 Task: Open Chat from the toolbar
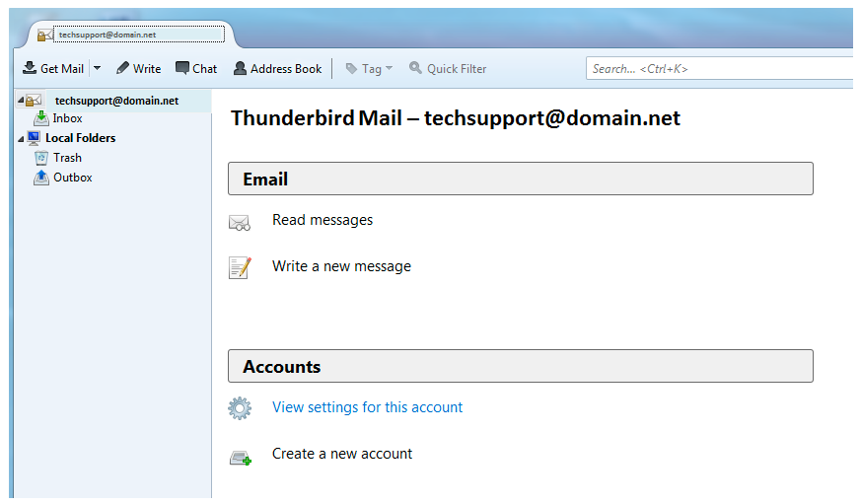[196, 68]
